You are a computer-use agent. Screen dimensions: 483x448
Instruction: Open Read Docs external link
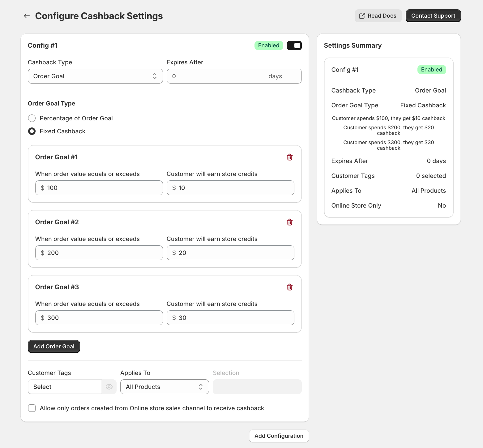pyautogui.click(x=378, y=16)
